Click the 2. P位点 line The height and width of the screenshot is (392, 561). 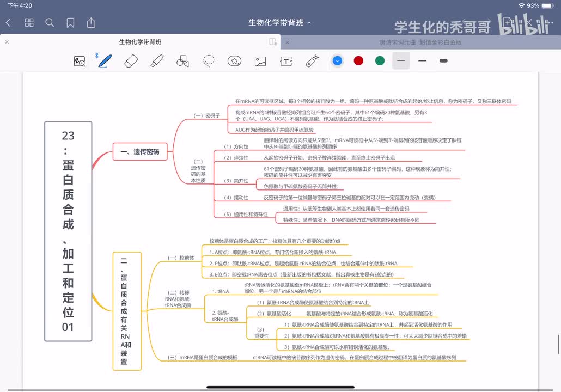pyautogui.click(x=303, y=264)
